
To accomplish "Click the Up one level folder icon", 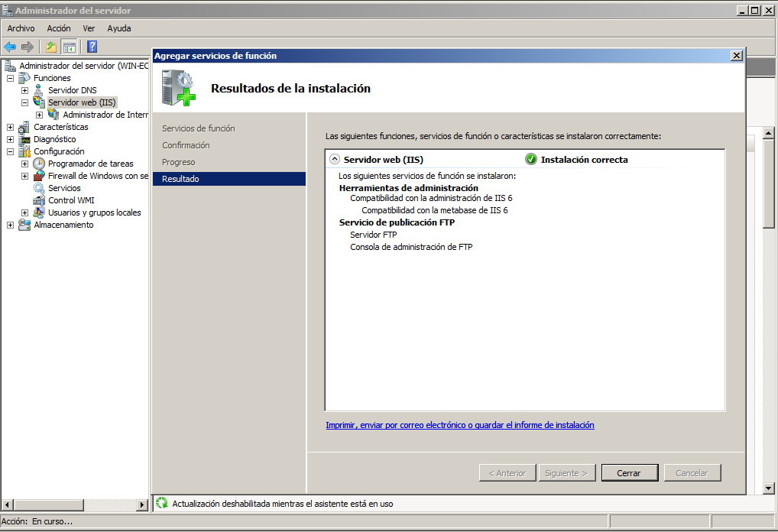I will [x=51, y=47].
